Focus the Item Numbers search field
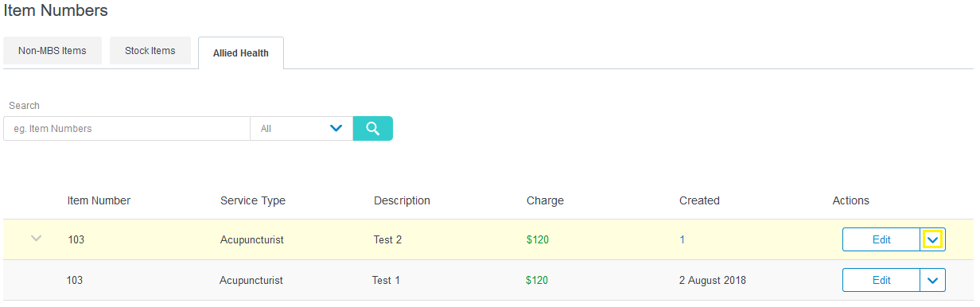This screenshot has width=980, height=307. [x=127, y=128]
